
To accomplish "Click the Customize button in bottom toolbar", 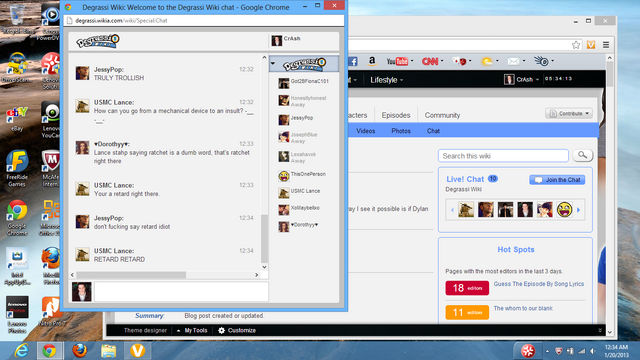I will coord(237,330).
